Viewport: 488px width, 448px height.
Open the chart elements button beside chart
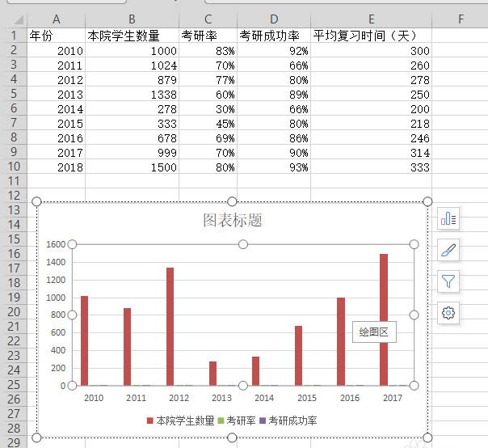pyautogui.click(x=448, y=218)
